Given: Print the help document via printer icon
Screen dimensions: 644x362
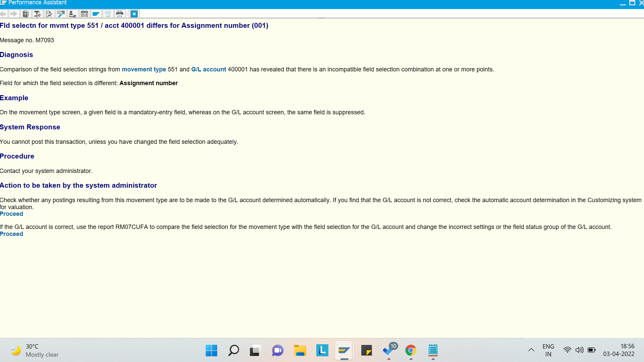Looking at the screenshot, I should (x=120, y=14).
